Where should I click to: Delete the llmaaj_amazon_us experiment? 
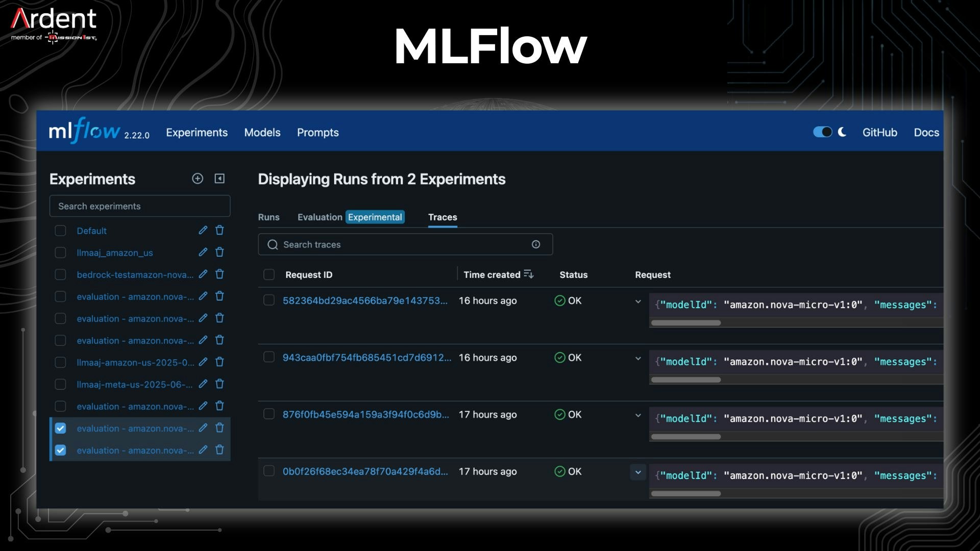tap(220, 252)
